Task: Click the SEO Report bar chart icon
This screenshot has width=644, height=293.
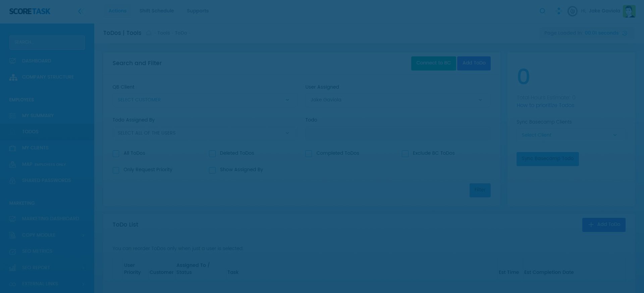Action: tap(12, 268)
